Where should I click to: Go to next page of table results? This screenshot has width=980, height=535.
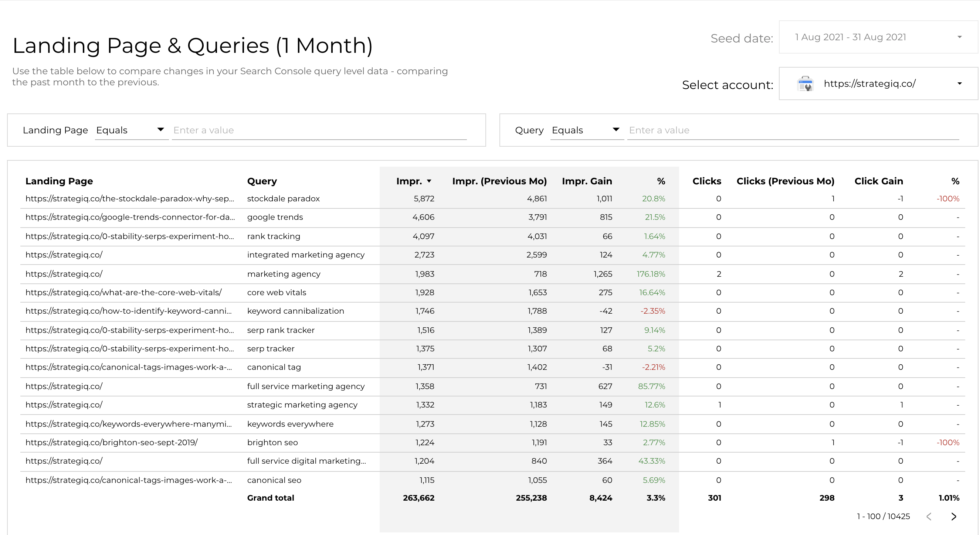pos(953,517)
